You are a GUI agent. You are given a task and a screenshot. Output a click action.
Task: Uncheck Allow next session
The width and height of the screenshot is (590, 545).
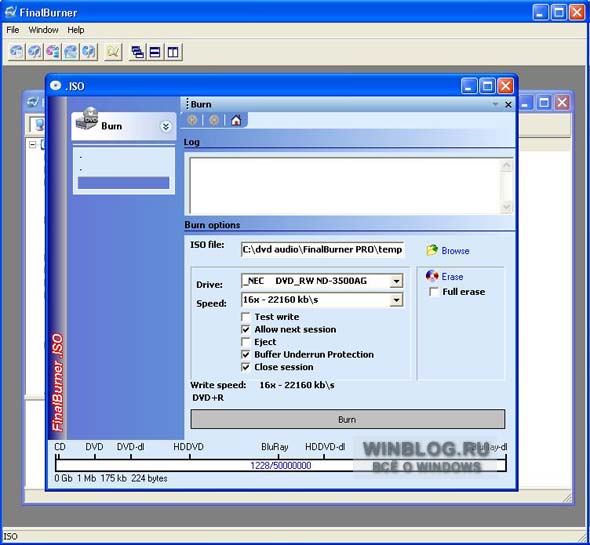245,329
